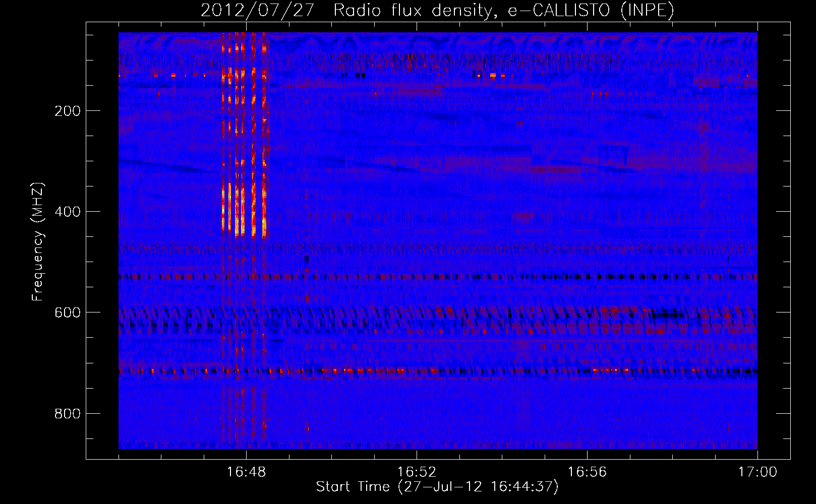This screenshot has width=816, height=504.
Task: Click the 200 frequency tick label
Action: [68, 111]
